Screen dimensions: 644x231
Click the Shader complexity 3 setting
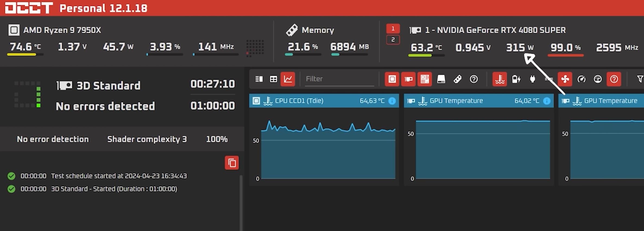pyautogui.click(x=147, y=139)
